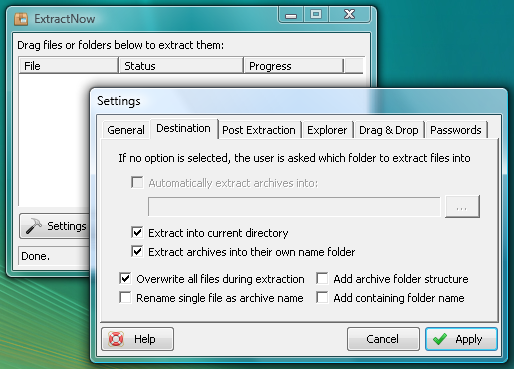The width and height of the screenshot is (514, 369).
Task: Click the Settings dialog title text
Action: (x=119, y=101)
